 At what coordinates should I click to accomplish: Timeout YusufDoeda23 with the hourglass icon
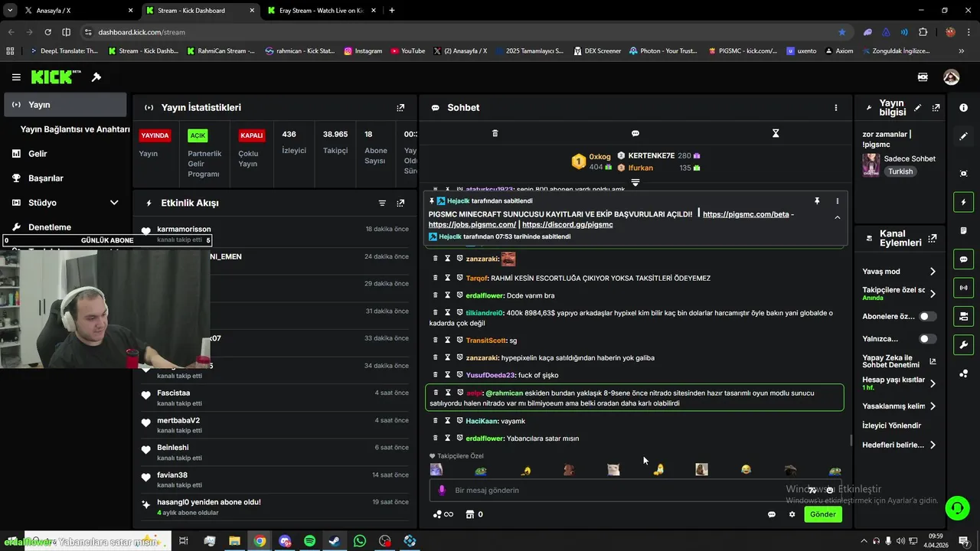448,375
